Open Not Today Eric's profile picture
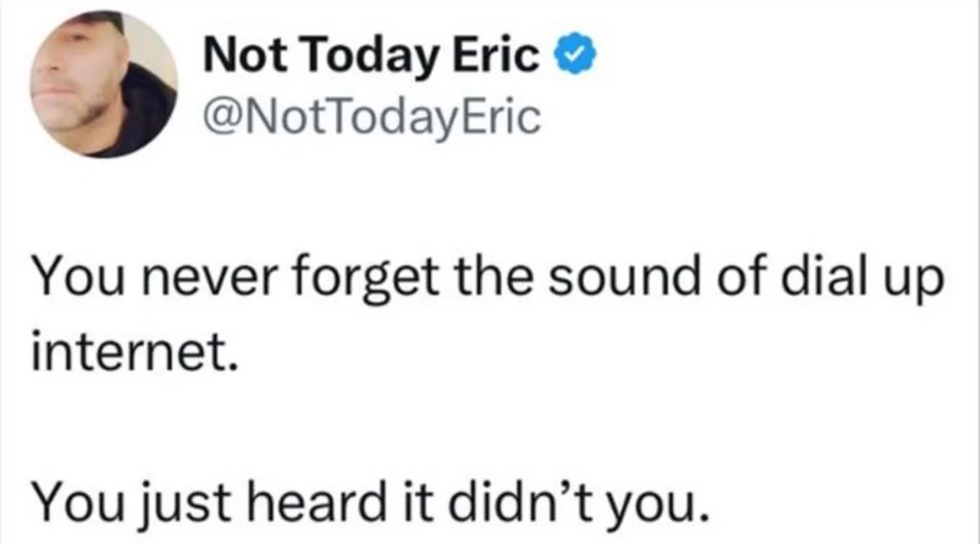This screenshot has height=544, width=980. click(104, 85)
